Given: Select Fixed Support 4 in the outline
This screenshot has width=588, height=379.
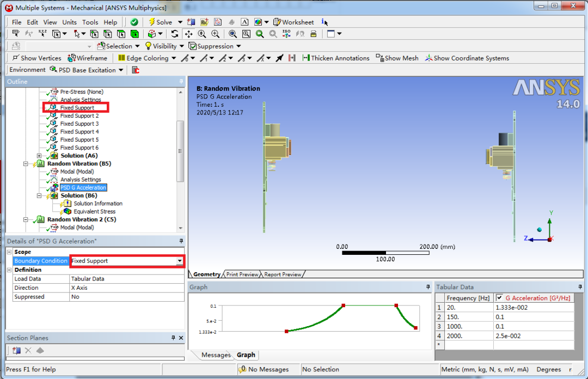Looking at the screenshot, I should click(x=79, y=132).
